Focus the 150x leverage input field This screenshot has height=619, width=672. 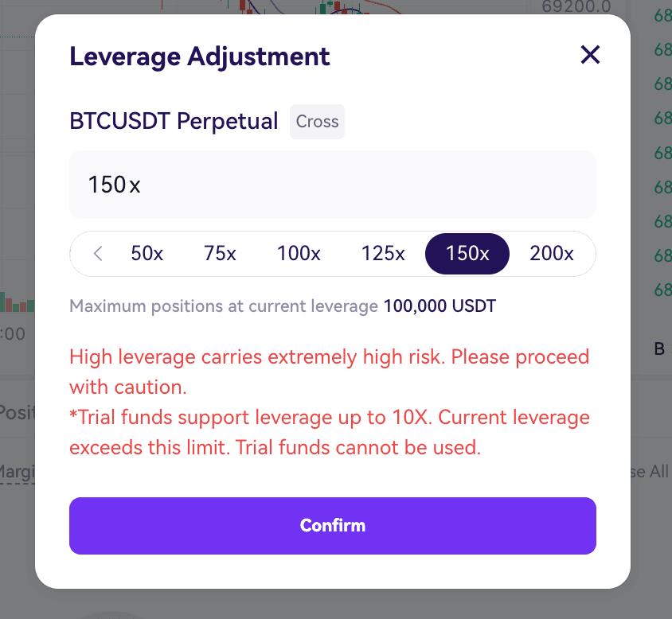point(333,185)
